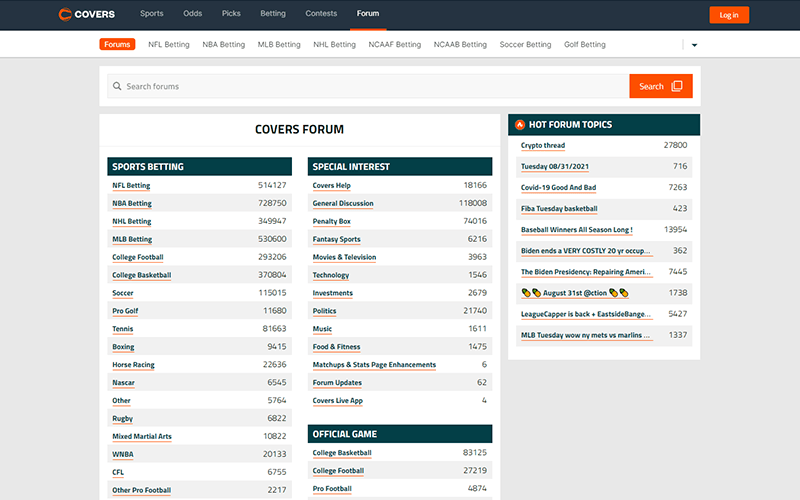Open the Nascar forum link

123,383
